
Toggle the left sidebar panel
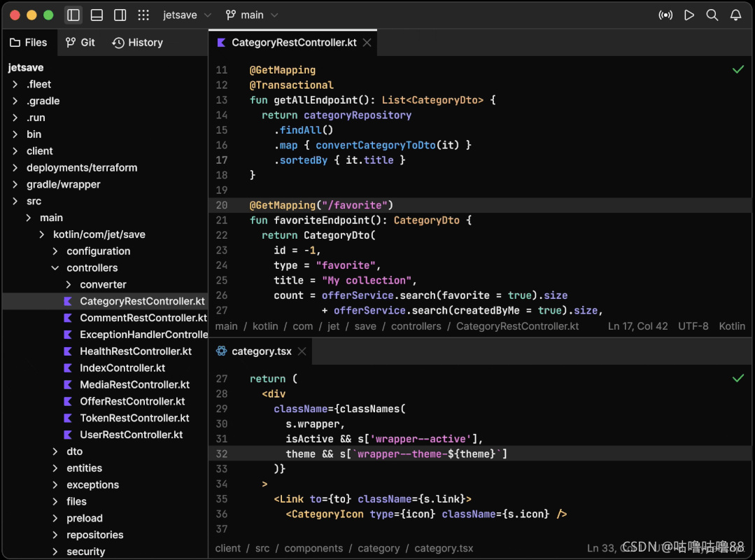(73, 15)
